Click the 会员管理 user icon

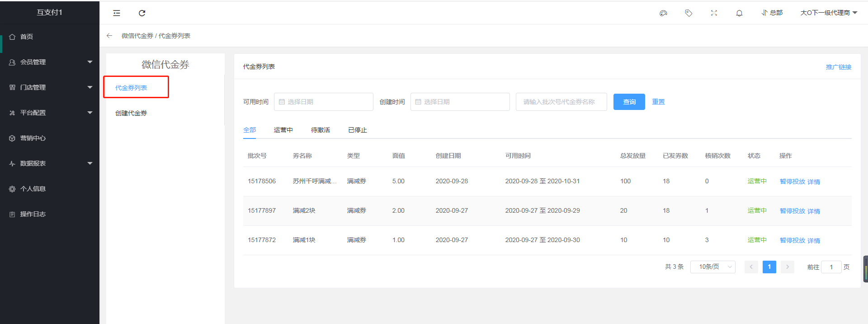12,62
